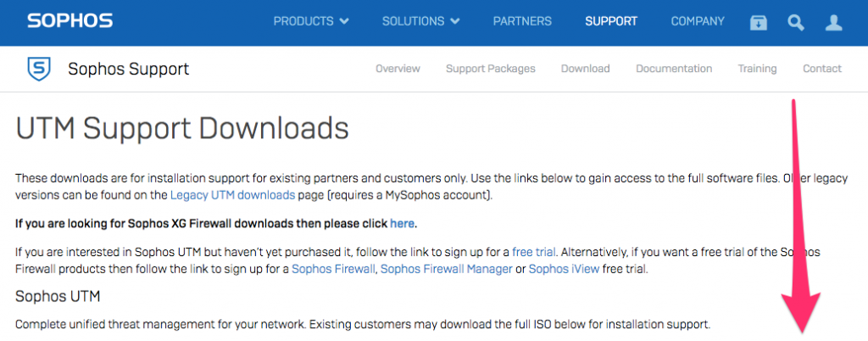This screenshot has height=341, width=868.
Task: Open the Documentation tab
Action: 674,69
